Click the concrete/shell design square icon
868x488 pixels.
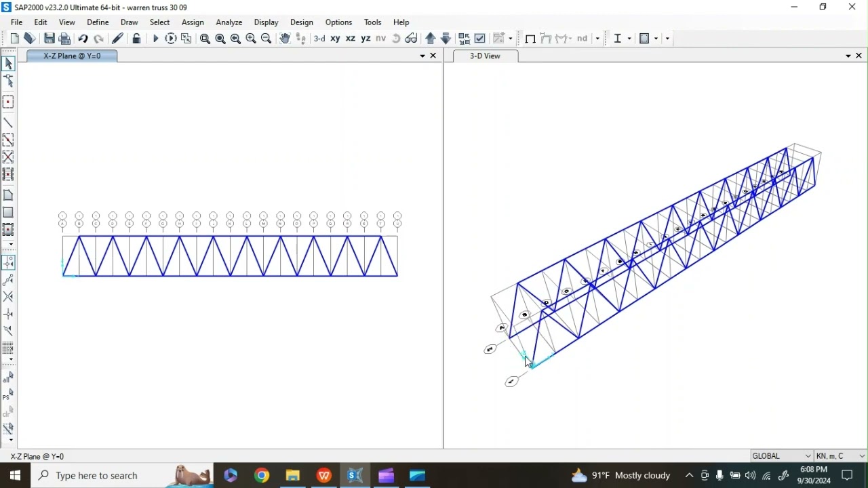pos(645,39)
